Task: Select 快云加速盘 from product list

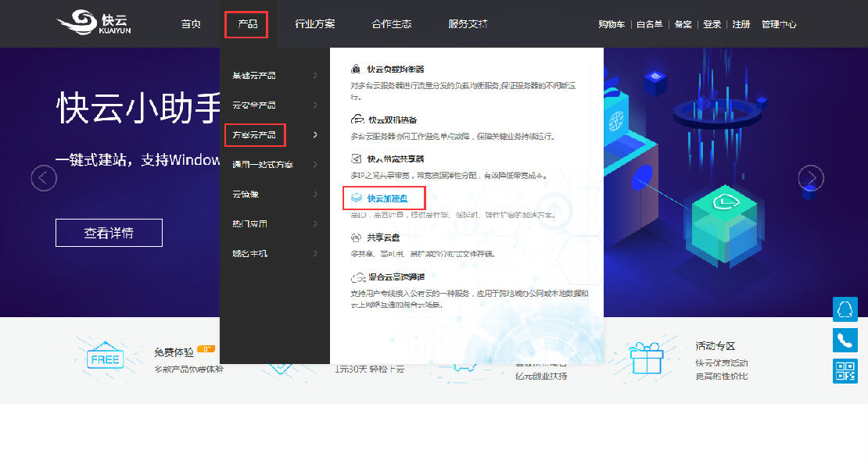Action: [387, 198]
